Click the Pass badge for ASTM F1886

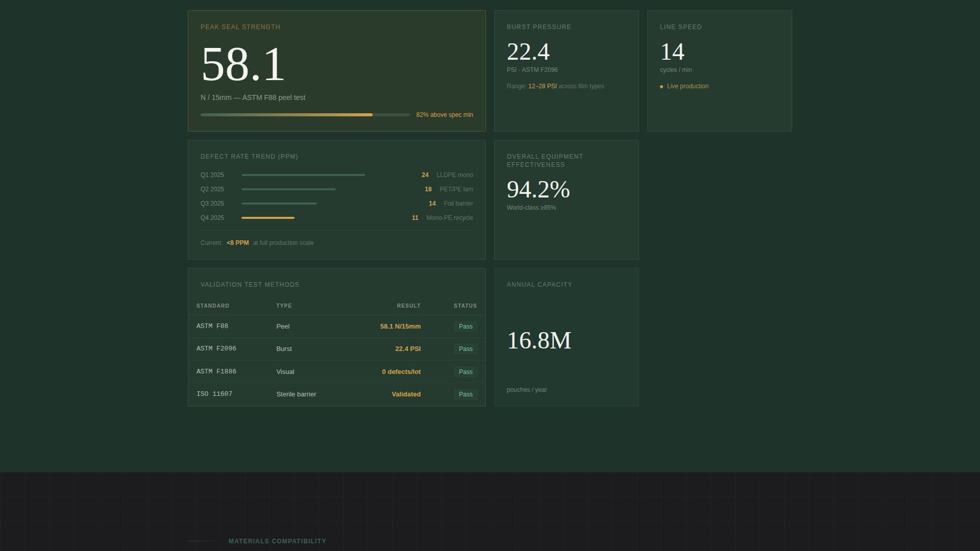pos(465,371)
